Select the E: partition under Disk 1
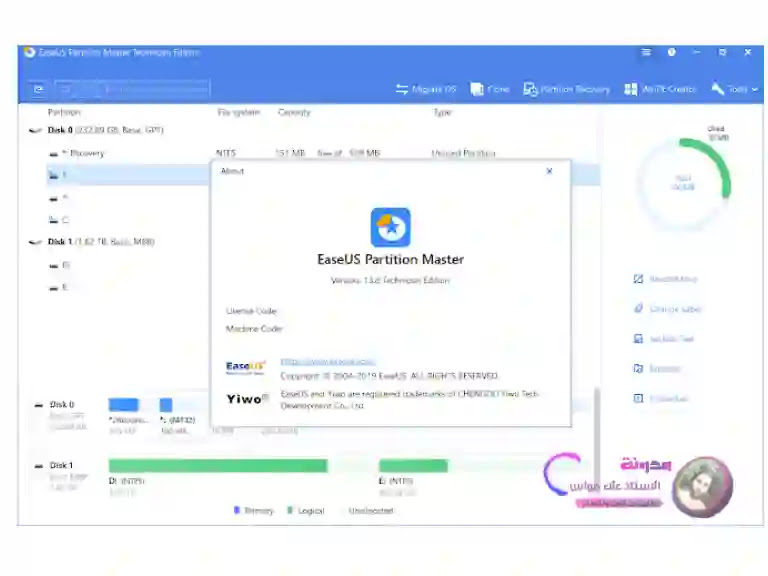Screen dimensions: 768x576 pyautogui.click(x=127, y=288)
